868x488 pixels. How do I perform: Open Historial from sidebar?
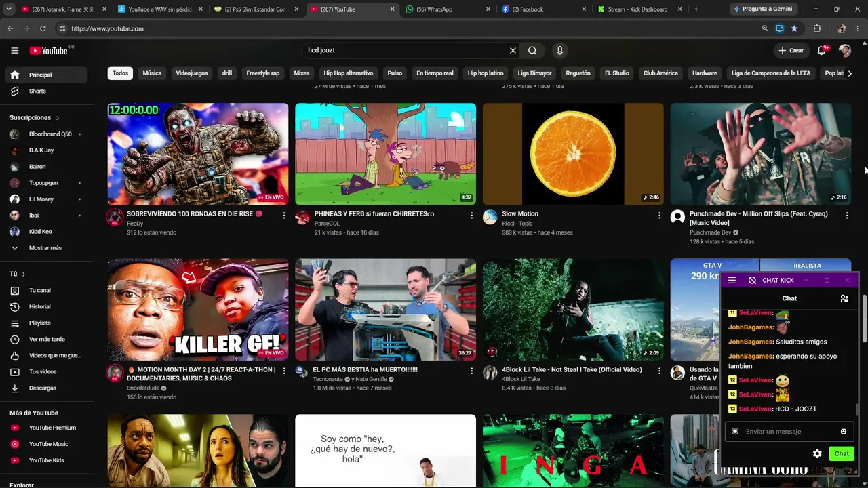(47, 306)
